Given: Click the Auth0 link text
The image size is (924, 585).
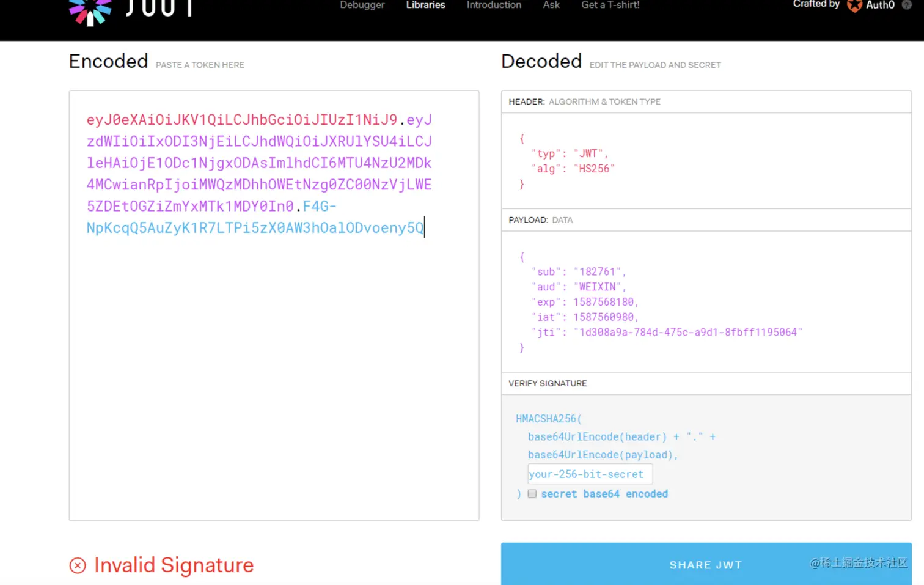Looking at the screenshot, I should (881, 5).
